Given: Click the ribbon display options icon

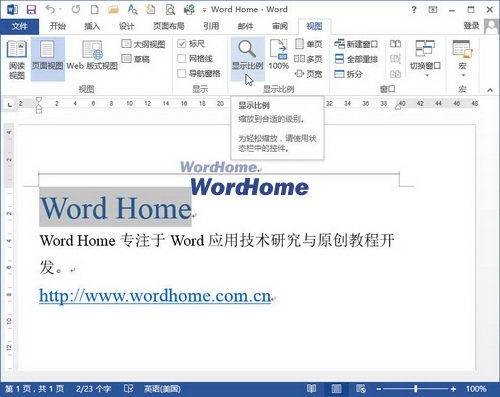Looking at the screenshot, I should pyautogui.click(x=433, y=10).
